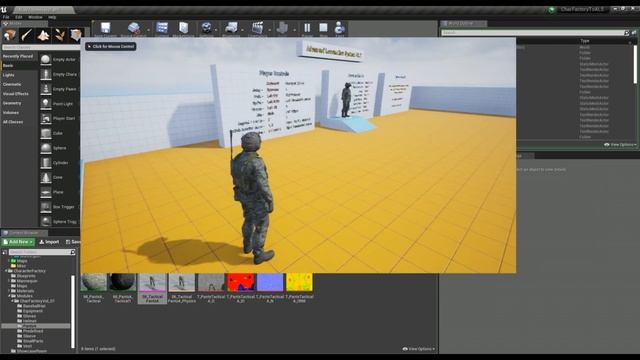Select the Paint mode brush icon
The height and width of the screenshot is (360, 640).
click(27, 35)
